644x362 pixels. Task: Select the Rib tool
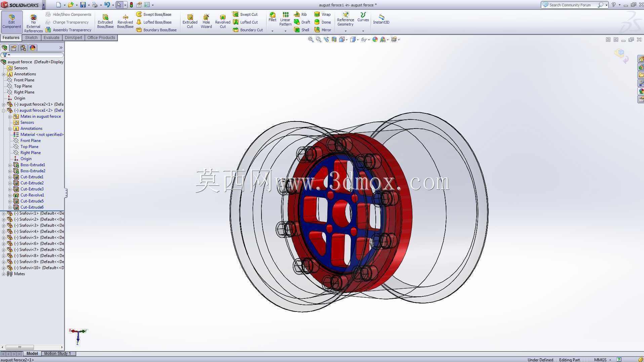pos(300,14)
